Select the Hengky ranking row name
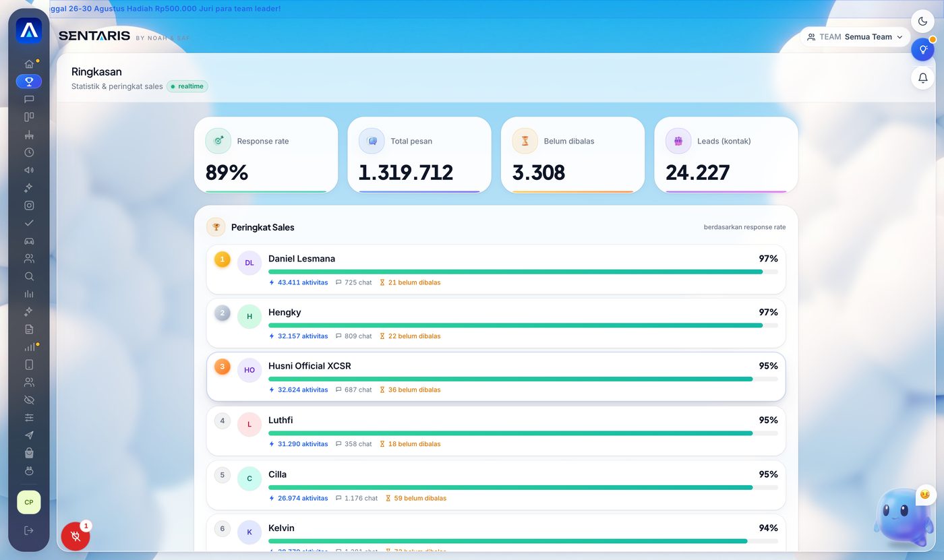Image resolution: width=944 pixels, height=560 pixels. coord(285,313)
